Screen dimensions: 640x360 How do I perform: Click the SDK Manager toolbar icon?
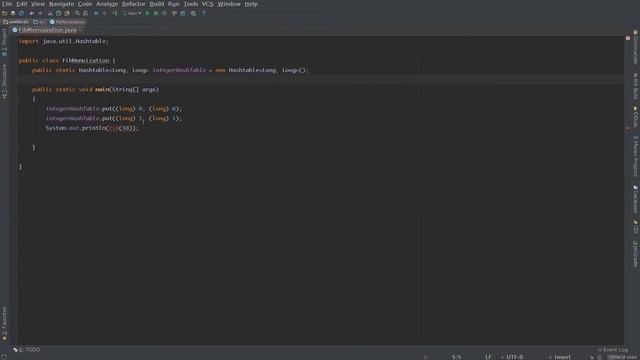[193, 13]
